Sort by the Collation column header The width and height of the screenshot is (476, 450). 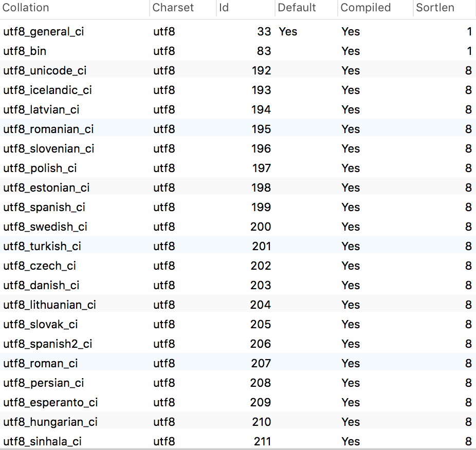[x=75, y=8]
